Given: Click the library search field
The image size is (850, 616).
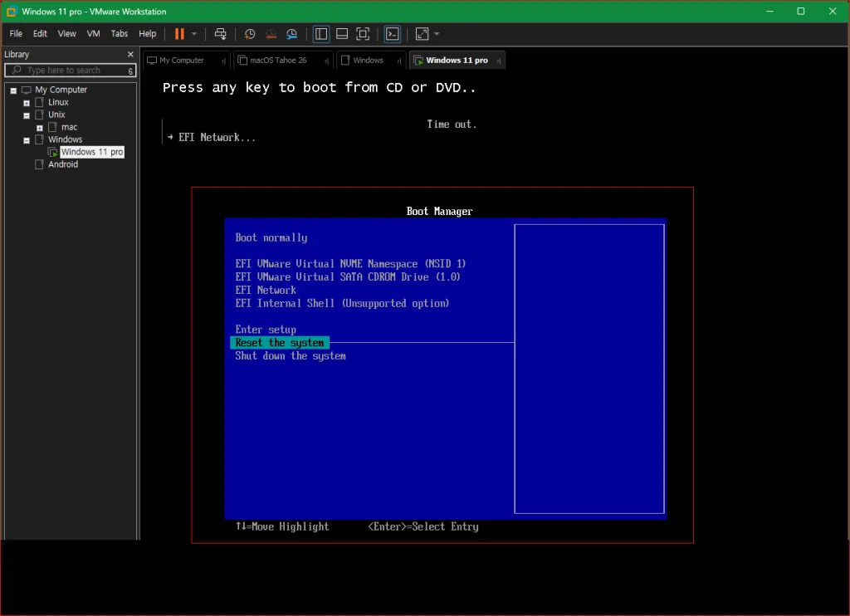Looking at the screenshot, I should [x=70, y=70].
